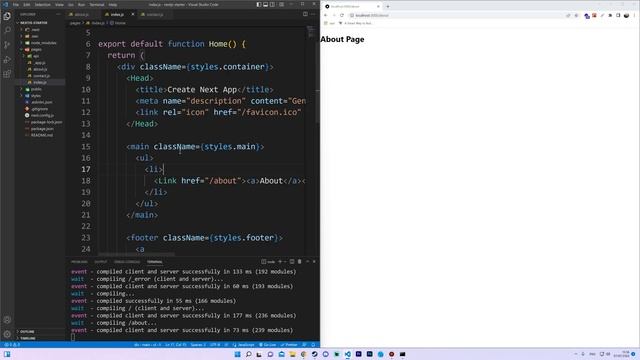
Task: Expand Timeline section in Explorer
Action: 28,338
